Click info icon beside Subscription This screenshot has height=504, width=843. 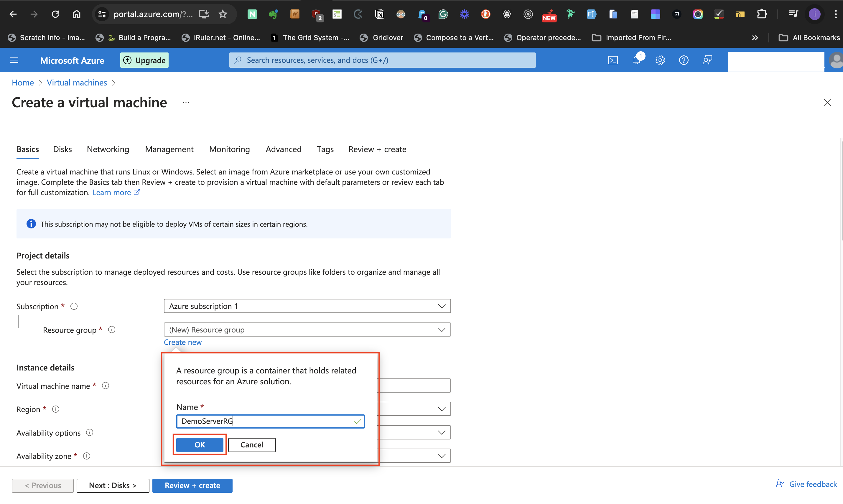tap(74, 306)
